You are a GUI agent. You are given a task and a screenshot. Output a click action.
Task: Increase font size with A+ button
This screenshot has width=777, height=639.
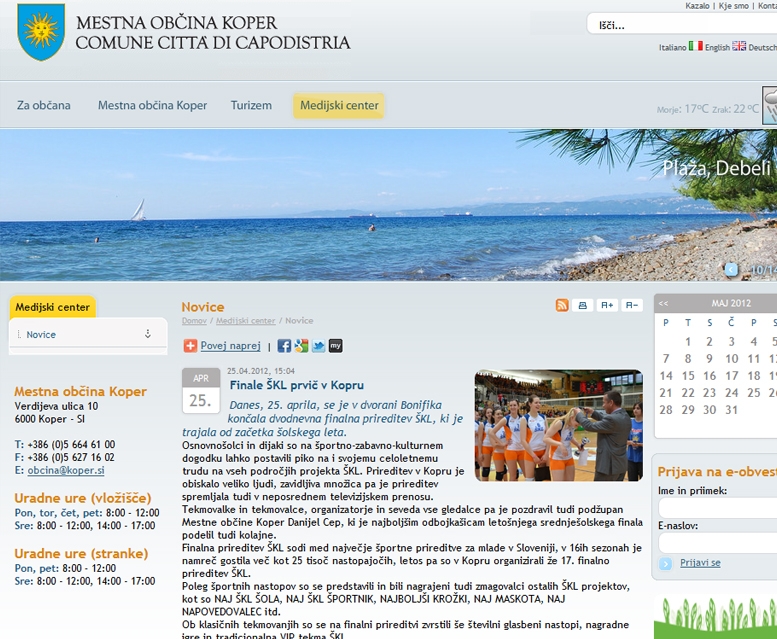(607, 305)
